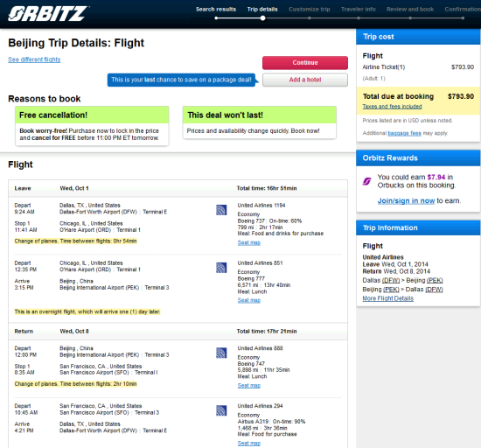Click United Airlines logo for flight 851
This screenshot has width=481, height=448.
coord(221,268)
